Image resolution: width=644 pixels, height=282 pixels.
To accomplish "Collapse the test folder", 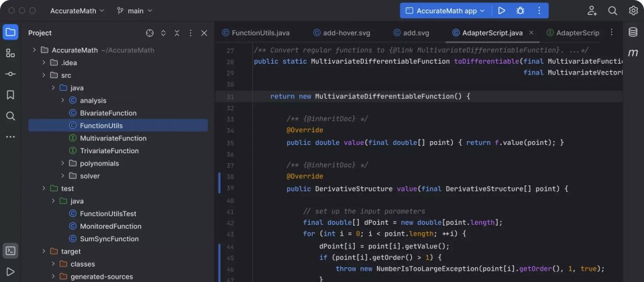I will pos(44,188).
